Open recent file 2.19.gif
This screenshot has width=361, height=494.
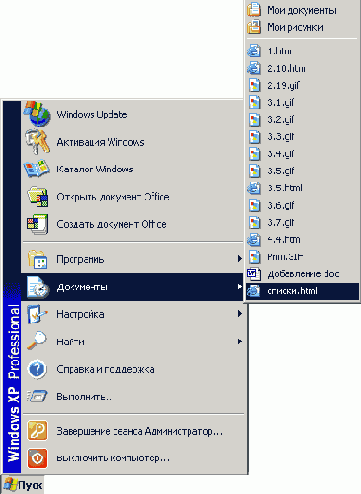click(x=303, y=85)
